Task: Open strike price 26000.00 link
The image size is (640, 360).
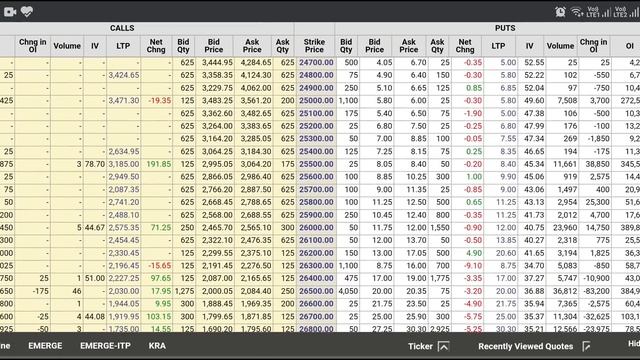Action: coord(316,227)
